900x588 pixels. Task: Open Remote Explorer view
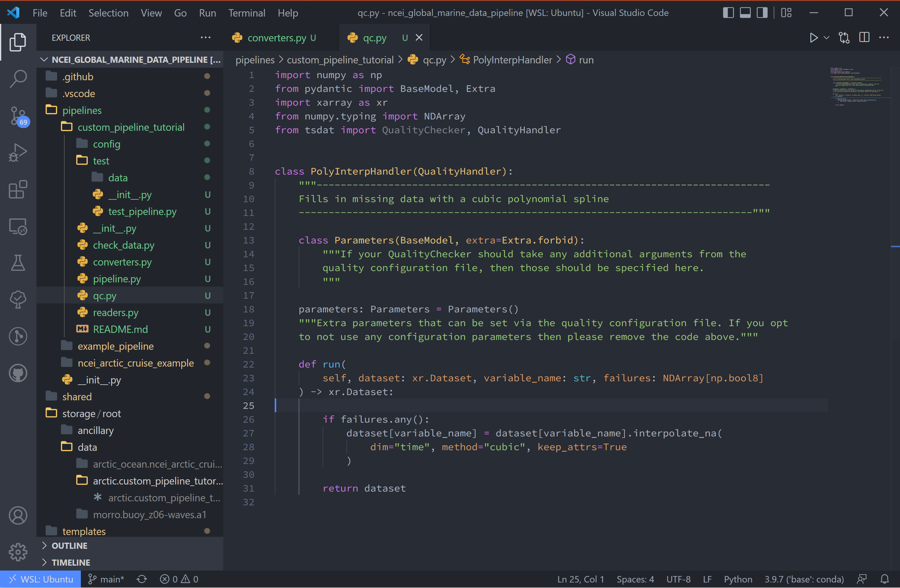[x=18, y=226]
